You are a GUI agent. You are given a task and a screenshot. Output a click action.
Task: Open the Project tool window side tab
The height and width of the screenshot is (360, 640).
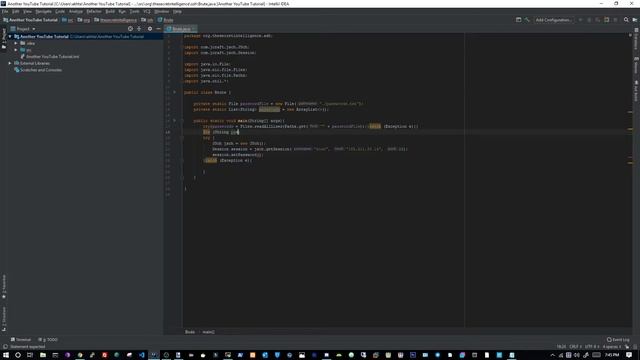(x=4, y=39)
